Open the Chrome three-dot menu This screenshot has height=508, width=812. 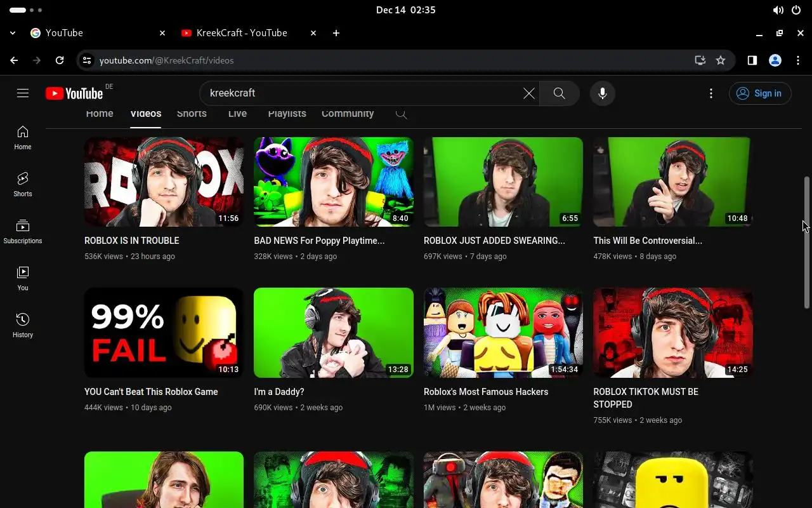pyautogui.click(x=798, y=60)
